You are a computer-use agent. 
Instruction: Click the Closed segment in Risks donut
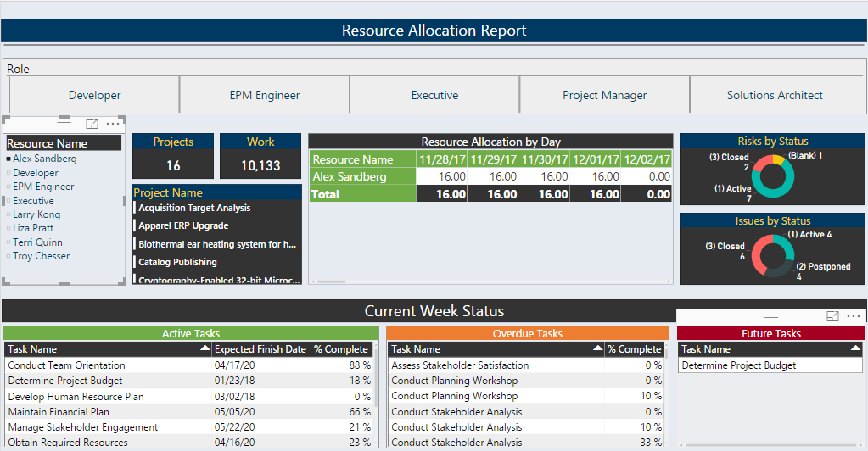coord(761,162)
